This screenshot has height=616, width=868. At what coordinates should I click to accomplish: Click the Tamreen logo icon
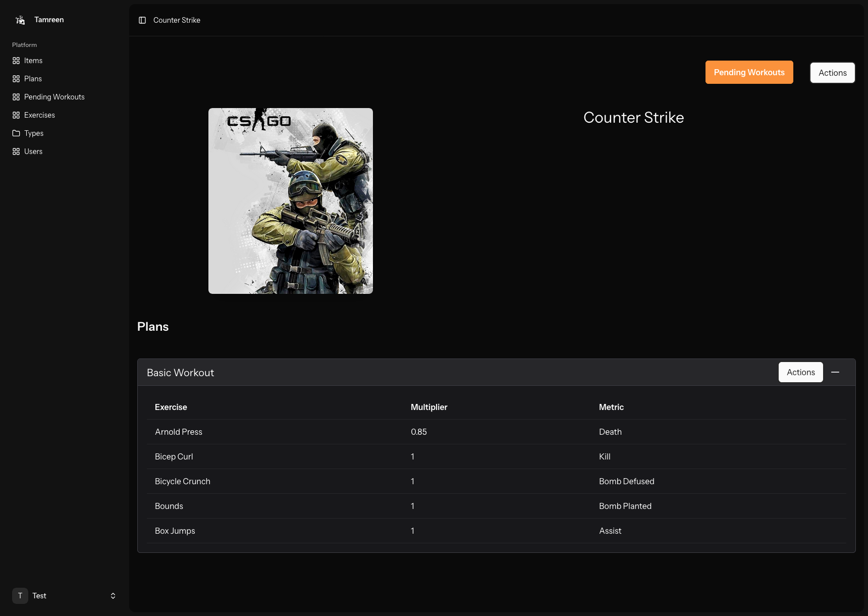pyautogui.click(x=20, y=20)
